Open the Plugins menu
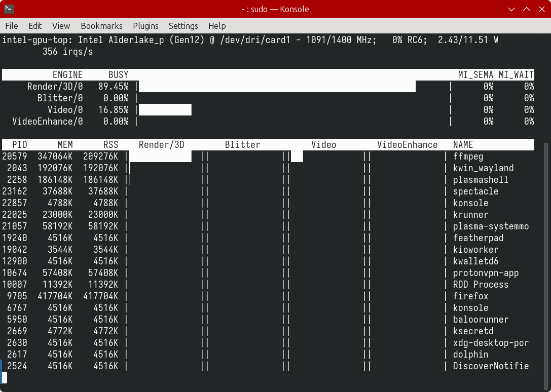 (x=145, y=26)
